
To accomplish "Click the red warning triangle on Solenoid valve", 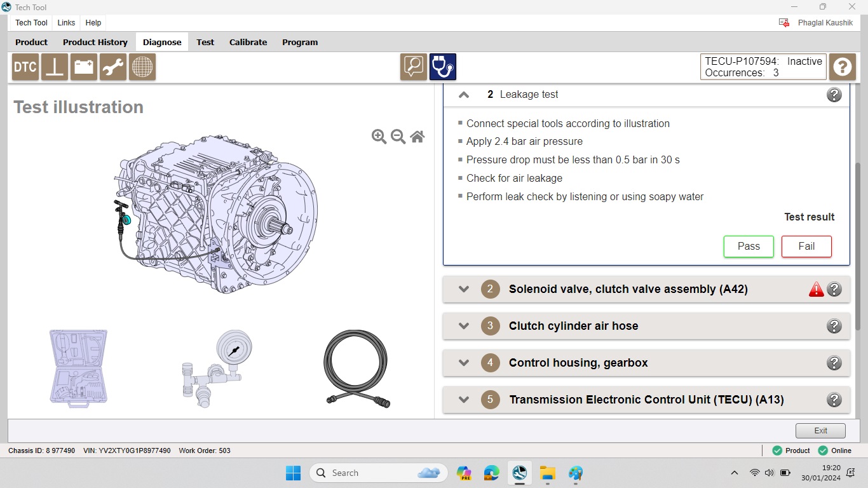I will pyautogui.click(x=817, y=289).
